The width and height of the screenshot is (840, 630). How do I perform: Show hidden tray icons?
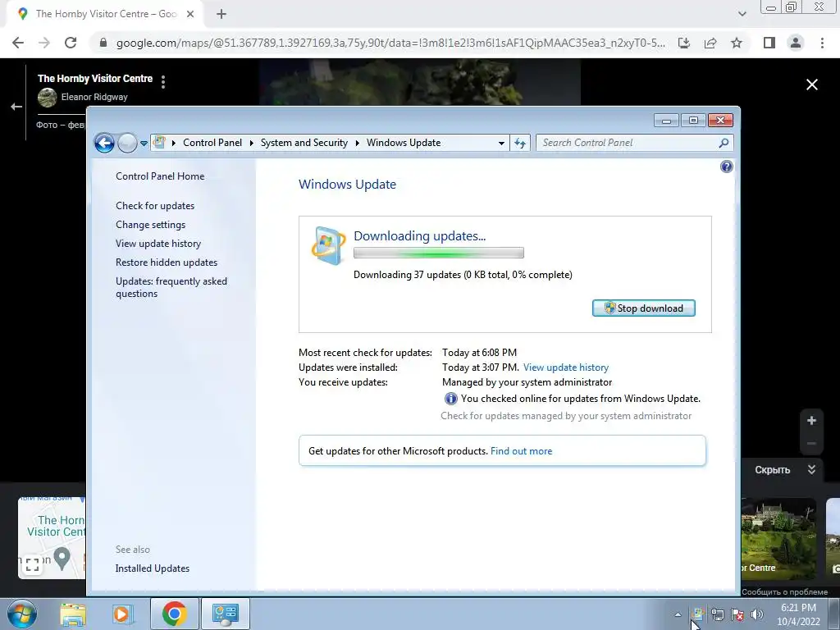(678, 614)
